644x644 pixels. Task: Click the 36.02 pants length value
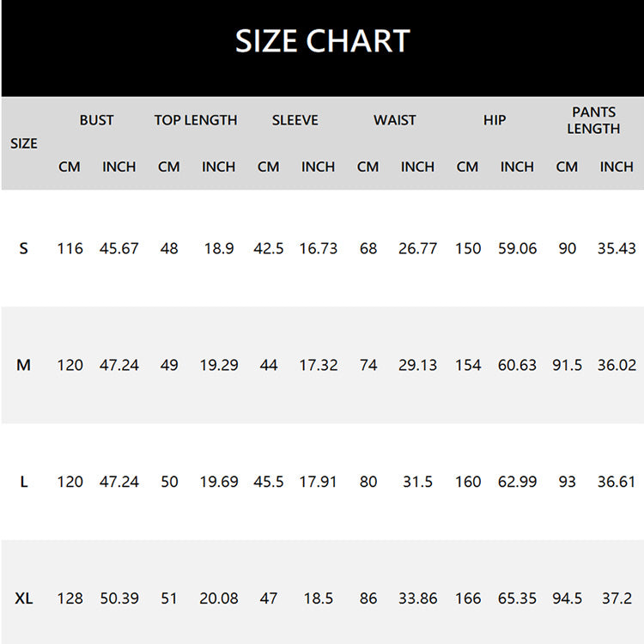[617, 365]
